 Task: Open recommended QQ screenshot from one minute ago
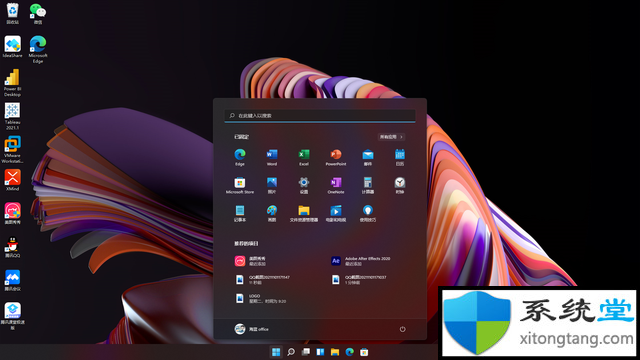358,280
